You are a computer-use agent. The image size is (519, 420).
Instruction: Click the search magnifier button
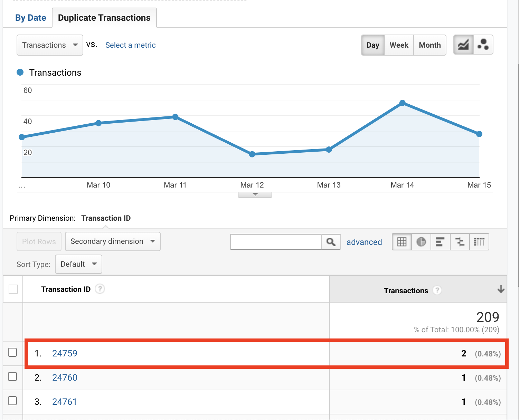[331, 242]
